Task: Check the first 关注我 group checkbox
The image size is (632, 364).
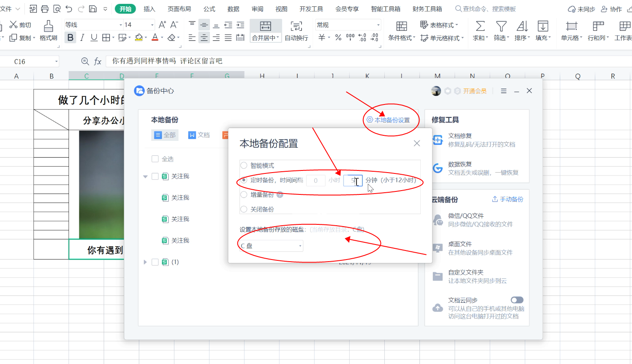Action: pos(155,176)
